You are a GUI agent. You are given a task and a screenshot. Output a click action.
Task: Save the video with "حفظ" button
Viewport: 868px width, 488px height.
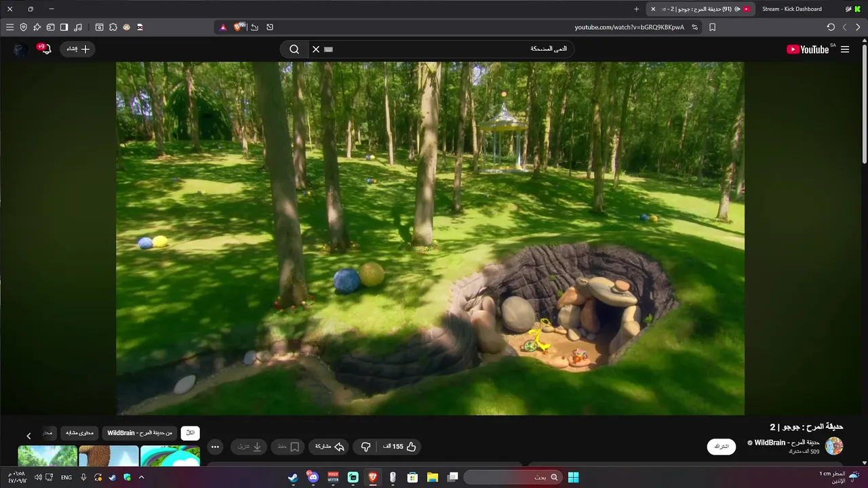pyautogui.click(x=288, y=447)
